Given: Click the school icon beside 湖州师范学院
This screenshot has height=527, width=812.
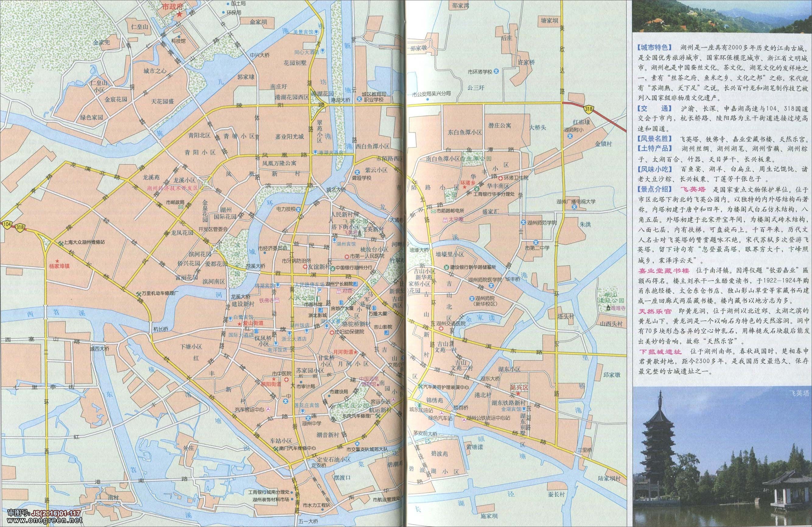Looking at the screenshot, I should pos(523,223).
